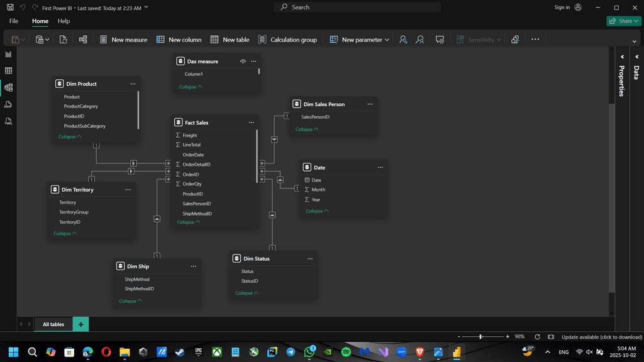Click the zoom slider handle
This screenshot has height=362, width=644.
pyautogui.click(x=481, y=337)
